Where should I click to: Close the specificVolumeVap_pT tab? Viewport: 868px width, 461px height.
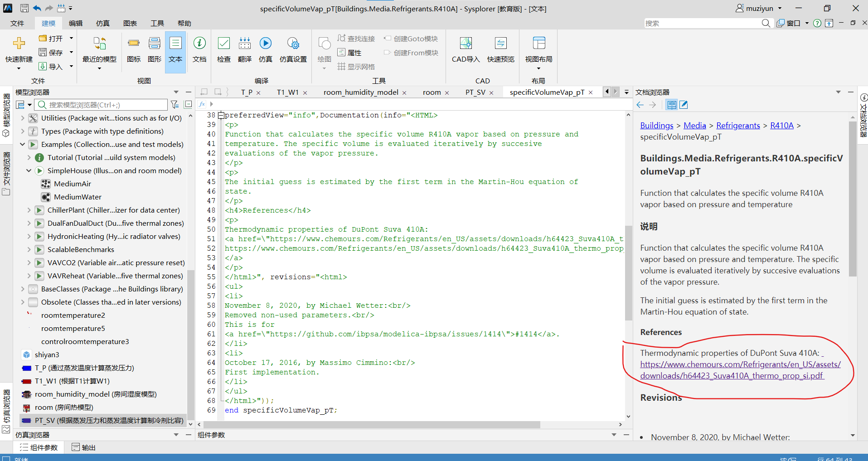(x=591, y=92)
